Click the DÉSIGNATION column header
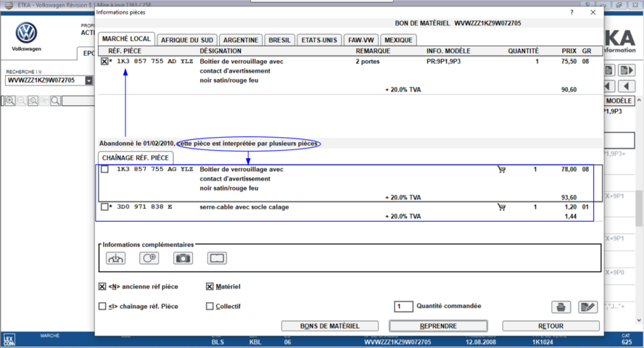Image resolution: width=644 pixels, height=348 pixels. tap(220, 51)
